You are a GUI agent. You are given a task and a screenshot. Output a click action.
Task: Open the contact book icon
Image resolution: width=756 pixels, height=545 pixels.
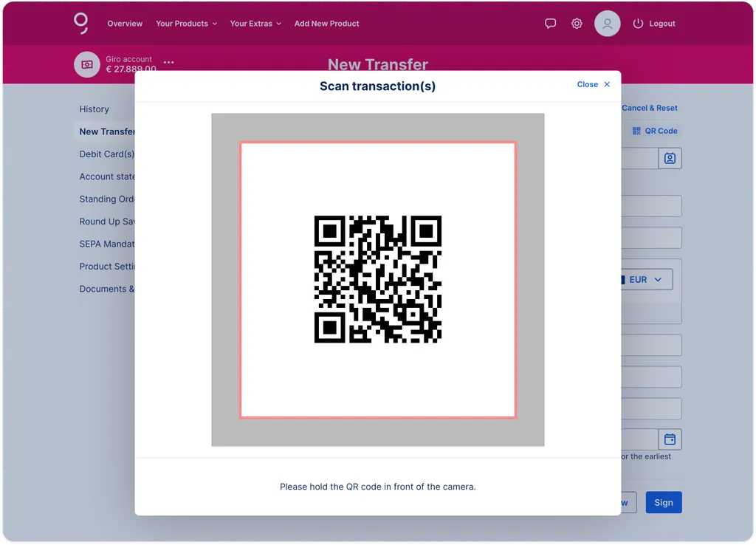coord(670,158)
